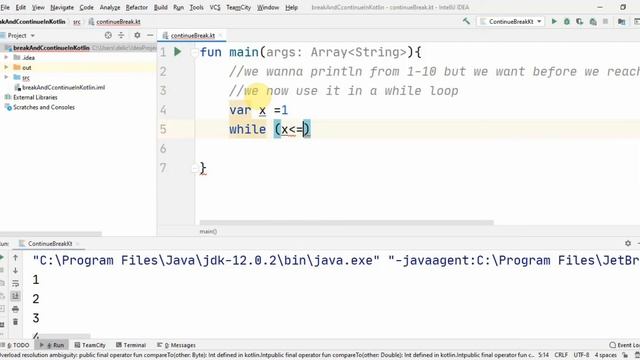Click the src breadcrumb in navigation bar
This screenshot has width=640, height=360.
pos(77,22)
